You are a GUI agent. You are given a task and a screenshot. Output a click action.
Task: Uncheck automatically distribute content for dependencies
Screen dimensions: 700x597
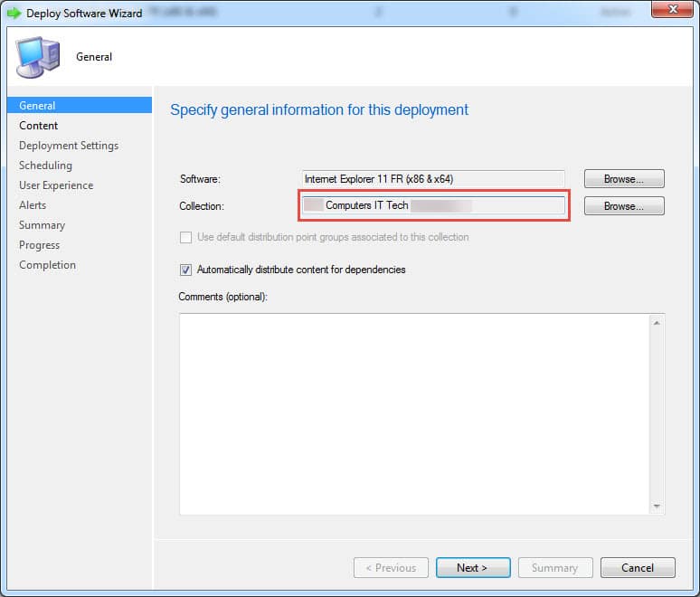185,270
